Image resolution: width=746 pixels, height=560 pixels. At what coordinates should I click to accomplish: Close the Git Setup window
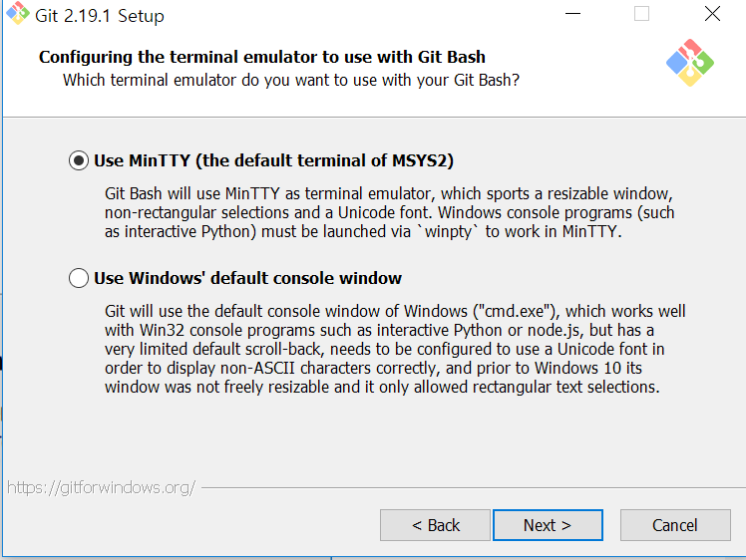click(x=712, y=14)
